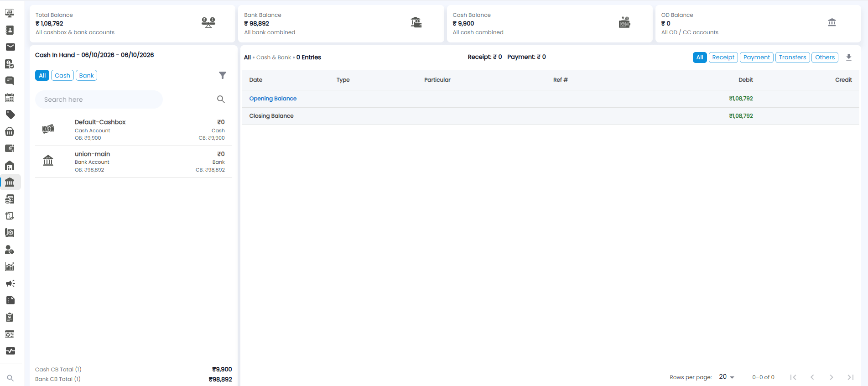Open the dashboard monitor icon in sidebar

coord(10,13)
